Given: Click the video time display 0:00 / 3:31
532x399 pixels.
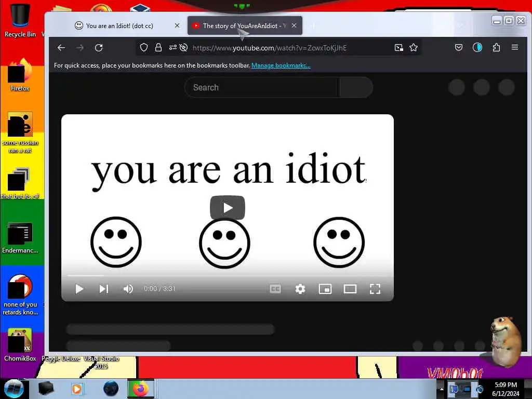Looking at the screenshot, I should click(159, 289).
